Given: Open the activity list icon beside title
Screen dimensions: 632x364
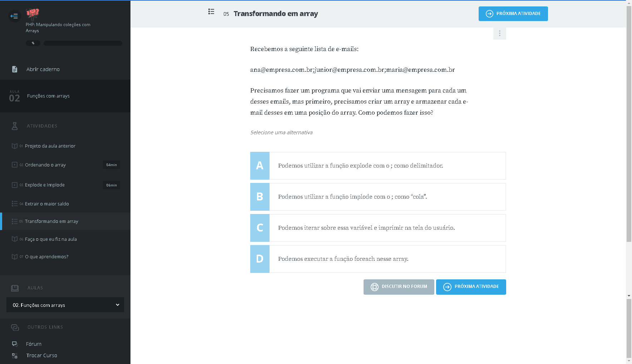Looking at the screenshot, I should click(211, 12).
